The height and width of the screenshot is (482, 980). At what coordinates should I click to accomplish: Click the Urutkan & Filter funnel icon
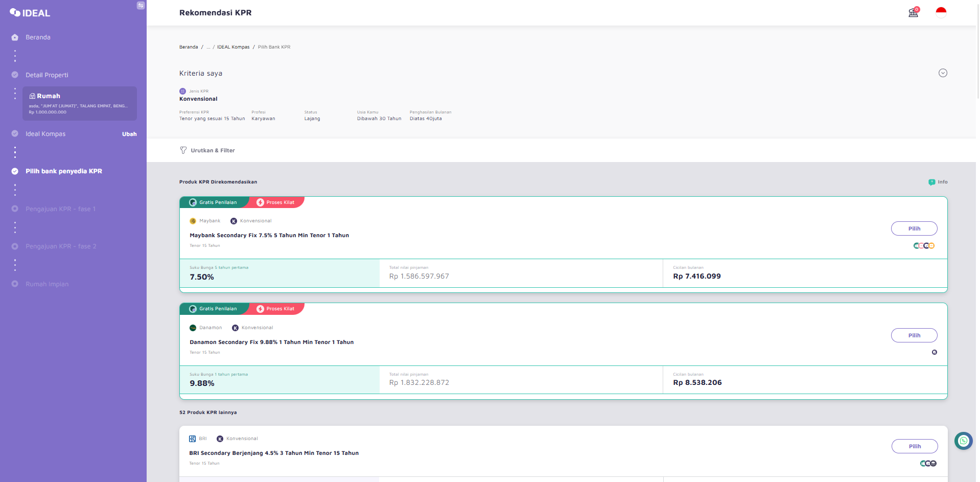coord(183,150)
